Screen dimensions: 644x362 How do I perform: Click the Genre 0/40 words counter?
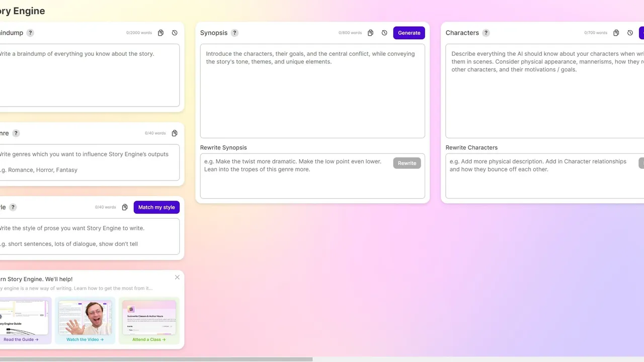tap(155, 133)
